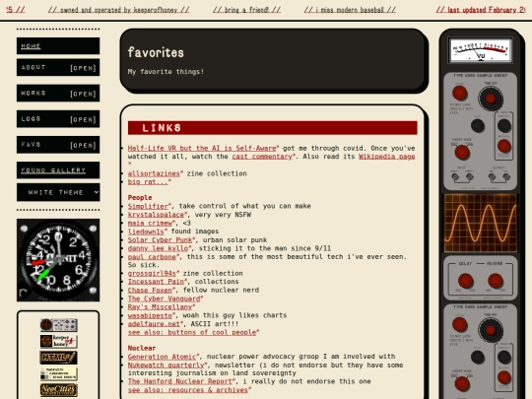The image size is (532, 399).
Task: Open Ray's Miscellany link
Action: tap(162, 307)
